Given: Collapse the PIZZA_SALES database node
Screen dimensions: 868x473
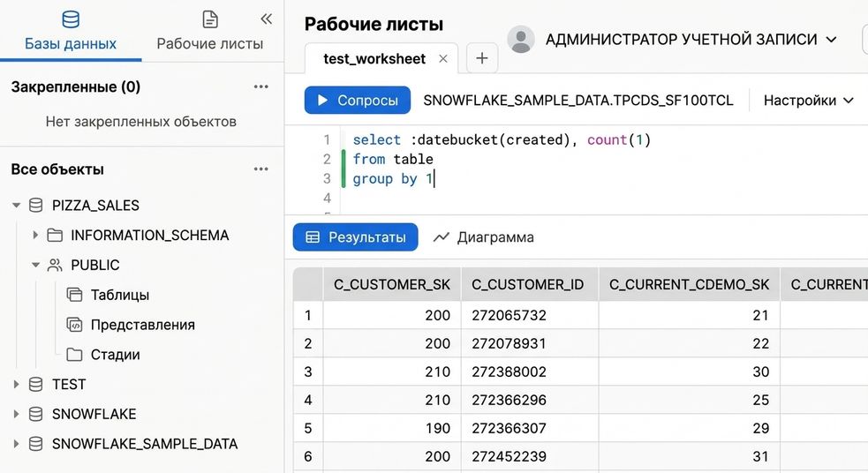Looking at the screenshot, I should click(16, 206).
